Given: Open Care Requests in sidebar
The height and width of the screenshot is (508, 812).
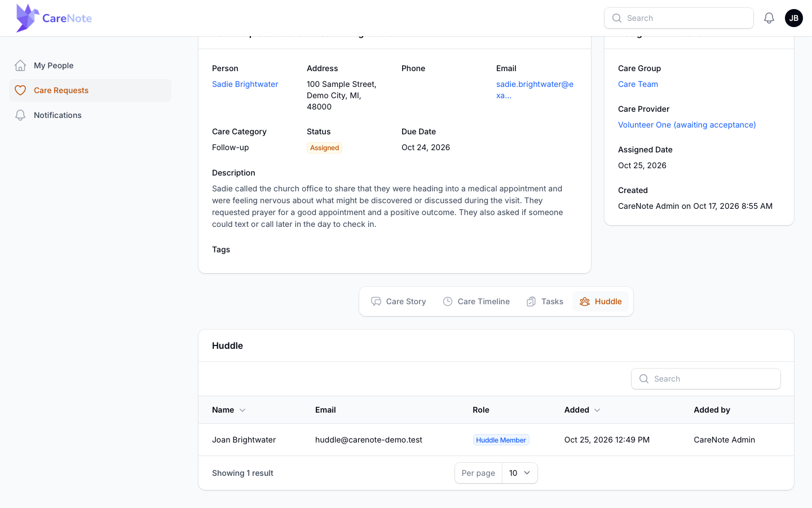Looking at the screenshot, I should click(90, 90).
